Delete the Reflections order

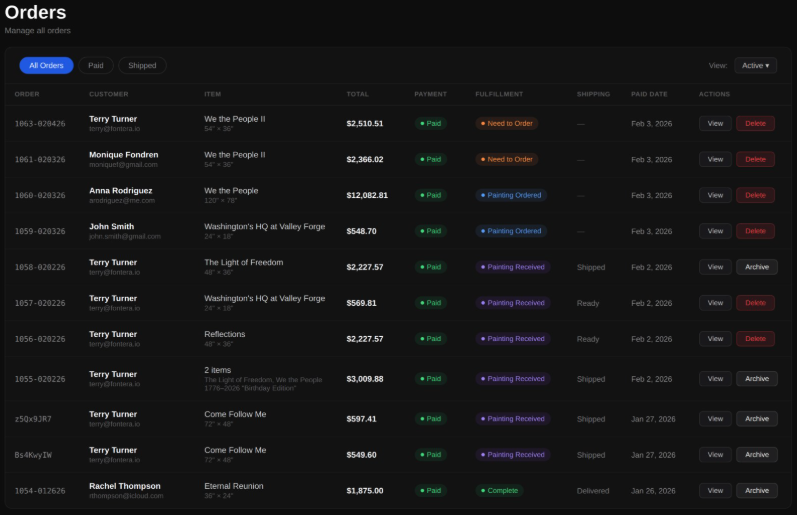pos(755,339)
